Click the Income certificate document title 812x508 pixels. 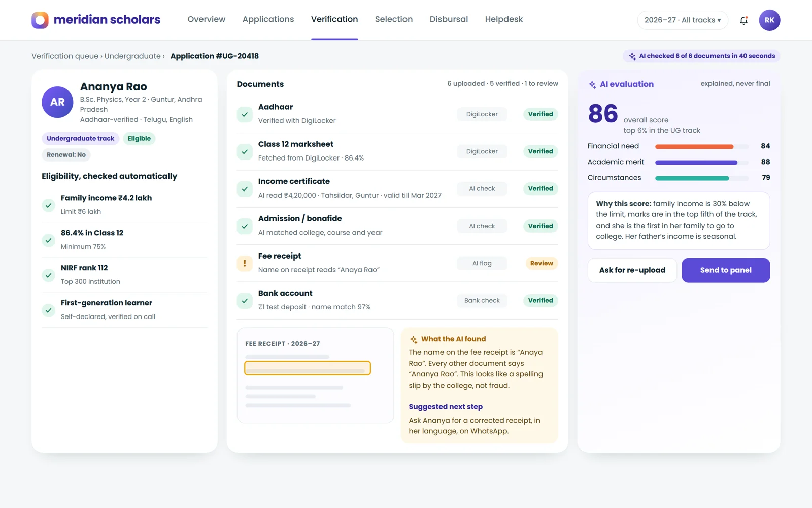coord(294,181)
